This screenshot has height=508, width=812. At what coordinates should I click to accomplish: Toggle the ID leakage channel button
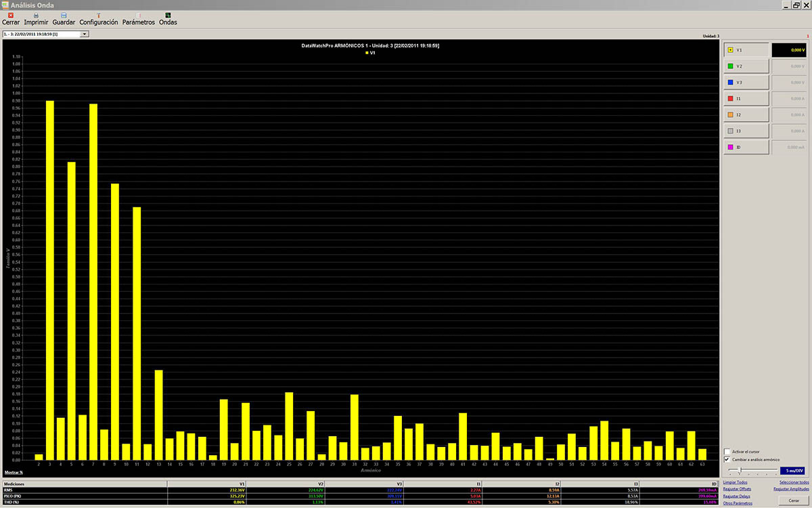(x=746, y=147)
